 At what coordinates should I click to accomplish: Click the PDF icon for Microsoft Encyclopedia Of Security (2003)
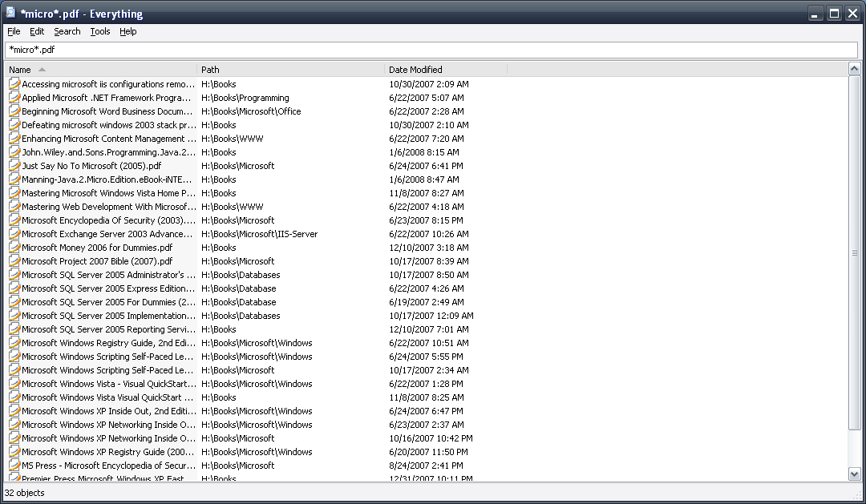coord(14,220)
